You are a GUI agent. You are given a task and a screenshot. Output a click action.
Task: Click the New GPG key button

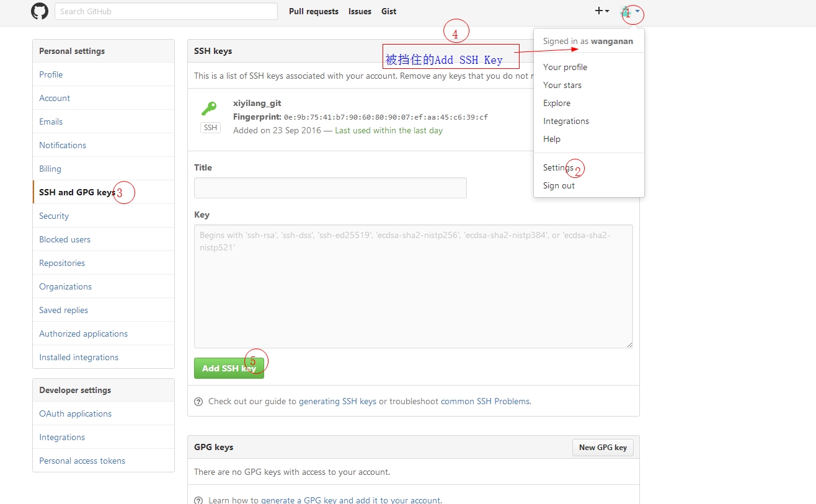[x=603, y=448]
